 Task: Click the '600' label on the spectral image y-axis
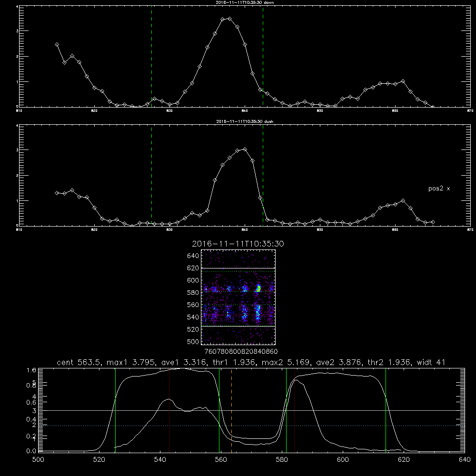[193, 280]
